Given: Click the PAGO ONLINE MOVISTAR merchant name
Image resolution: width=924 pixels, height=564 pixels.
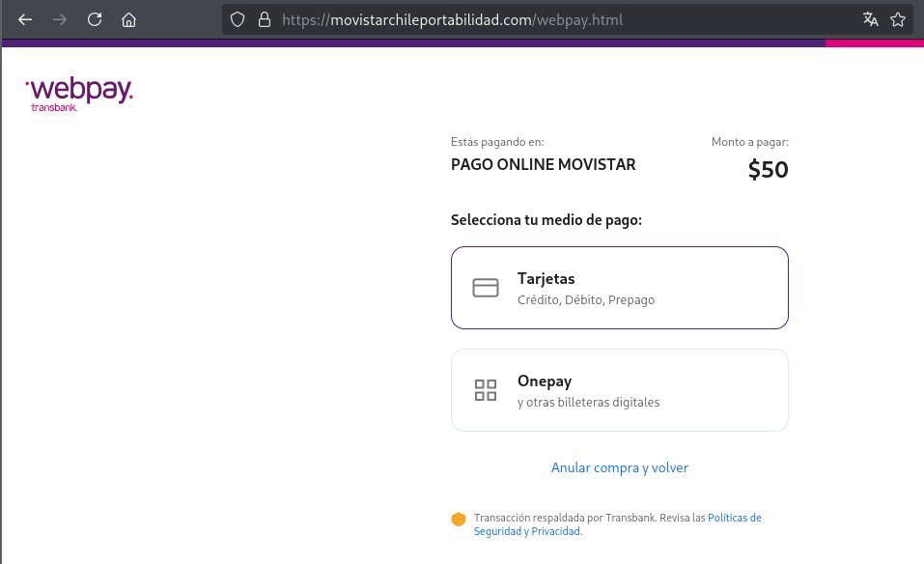Looking at the screenshot, I should point(544,164).
